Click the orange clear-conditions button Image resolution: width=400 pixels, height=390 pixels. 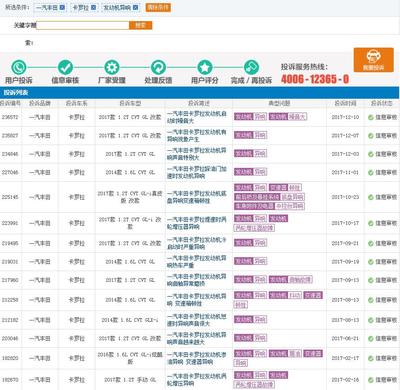click(x=158, y=7)
